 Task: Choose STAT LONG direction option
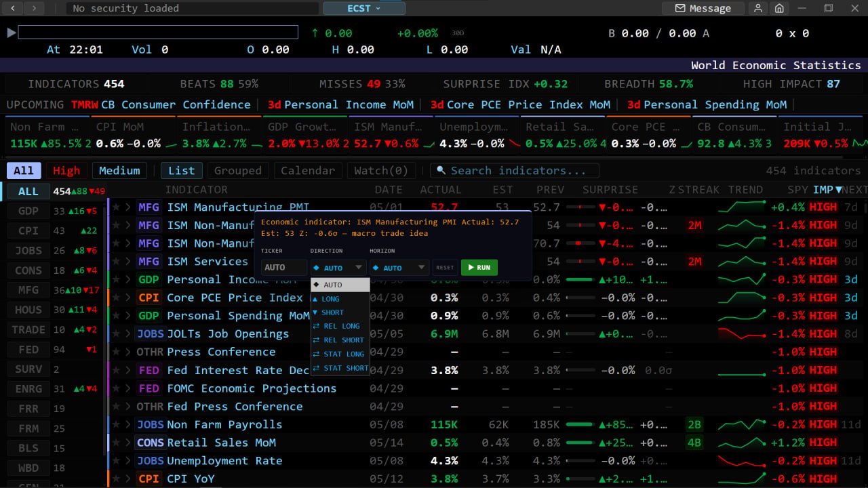[x=340, y=354]
